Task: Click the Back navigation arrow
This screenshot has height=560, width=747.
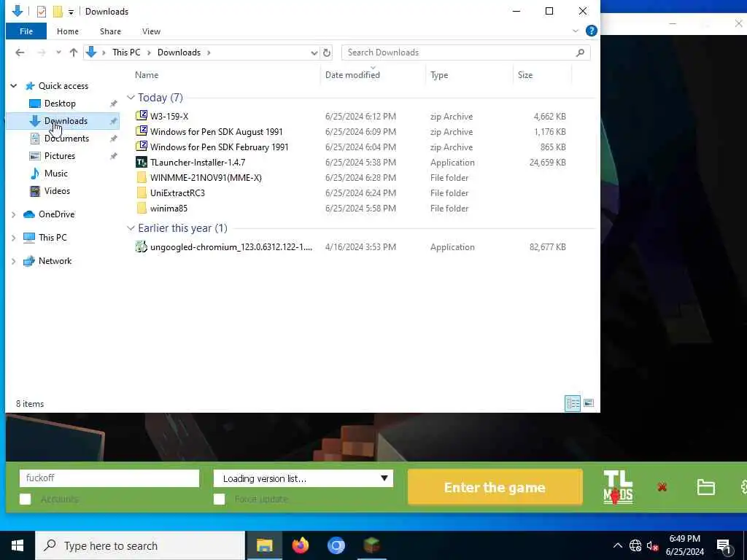Action: click(x=20, y=52)
